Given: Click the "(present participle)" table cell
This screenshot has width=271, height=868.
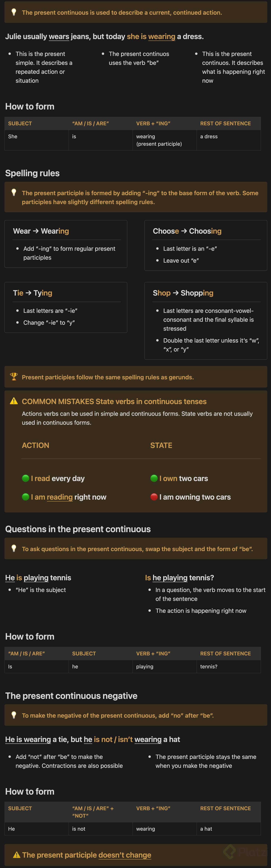Looking at the screenshot, I should 159,144.
